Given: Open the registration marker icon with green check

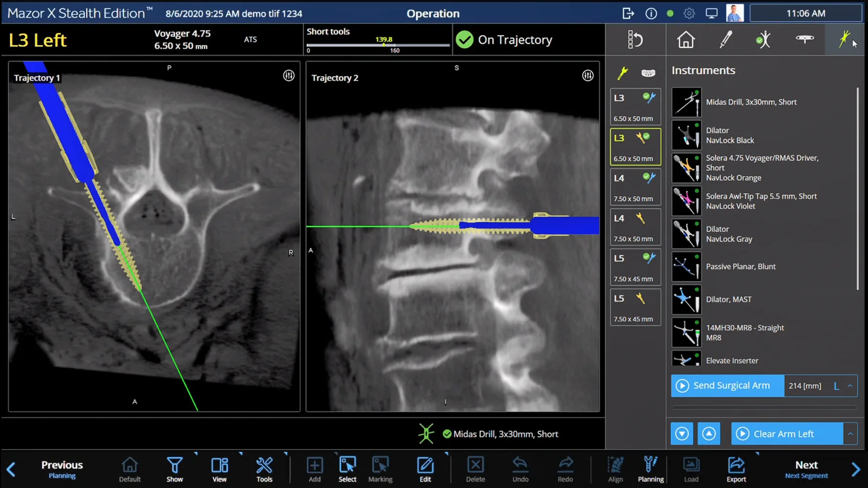Looking at the screenshot, I should pyautogui.click(x=764, y=40).
